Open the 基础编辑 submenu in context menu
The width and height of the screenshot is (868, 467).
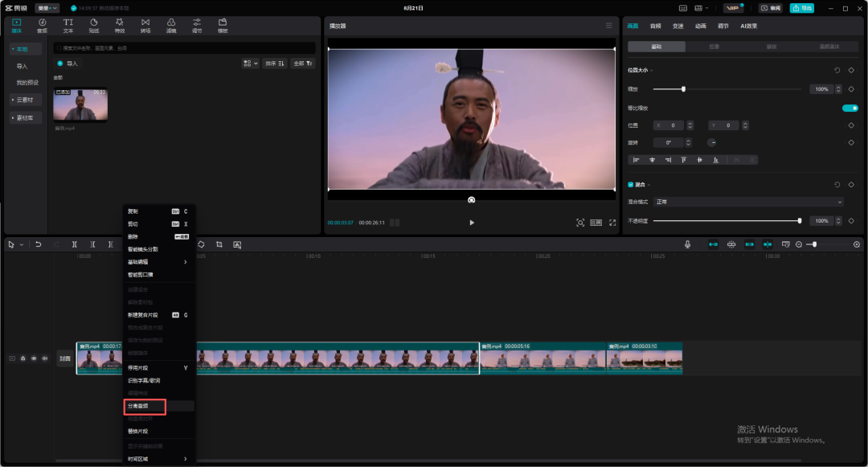click(x=158, y=262)
